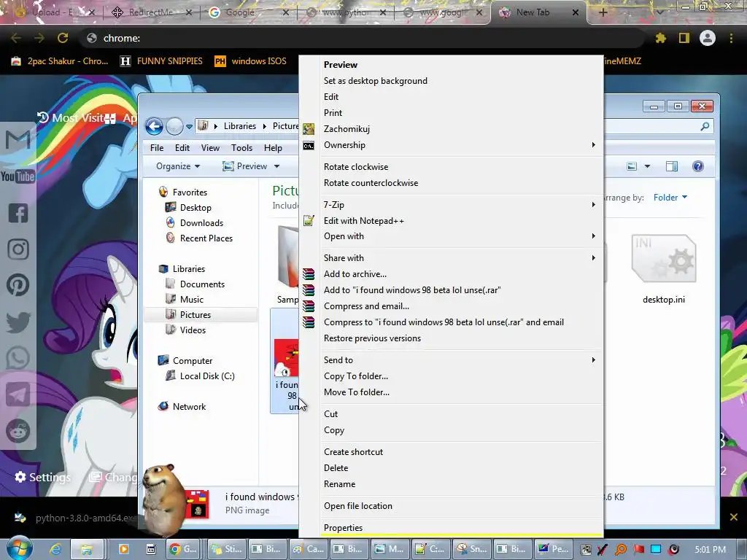The height and width of the screenshot is (560, 747).
Task: Choose Cut from the context menu
Action: [x=330, y=414]
